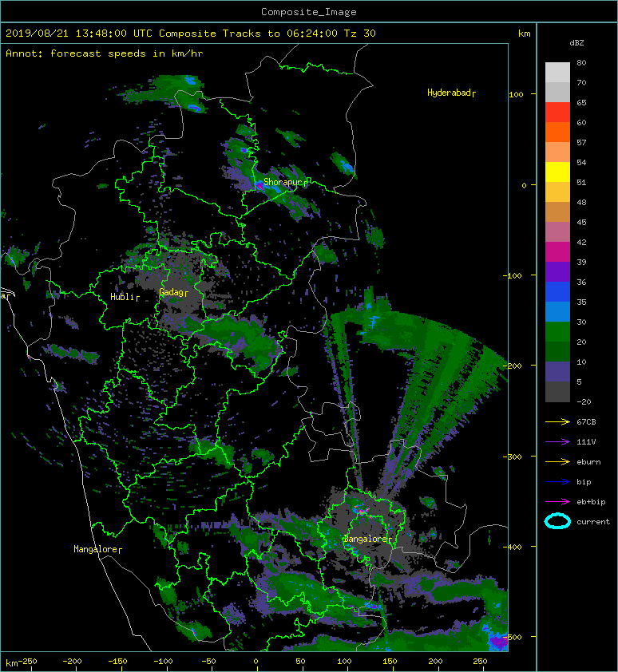
Task: Click the bip legend label
Action: [x=584, y=482]
